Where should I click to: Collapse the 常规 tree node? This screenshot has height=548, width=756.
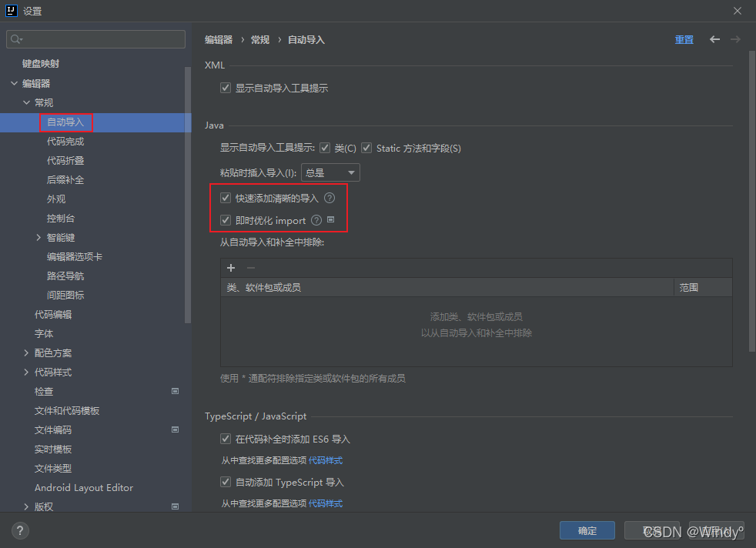pyautogui.click(x=26, y=102)
